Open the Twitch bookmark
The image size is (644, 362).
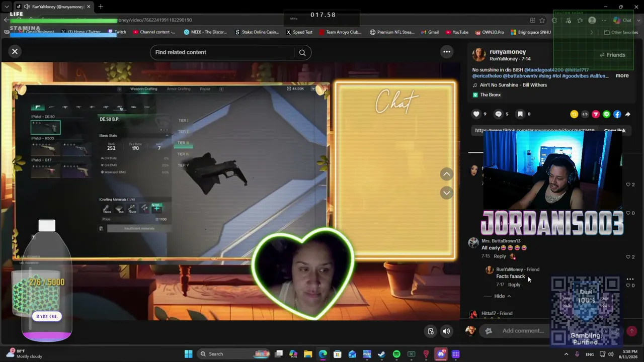tap(116, 32)
